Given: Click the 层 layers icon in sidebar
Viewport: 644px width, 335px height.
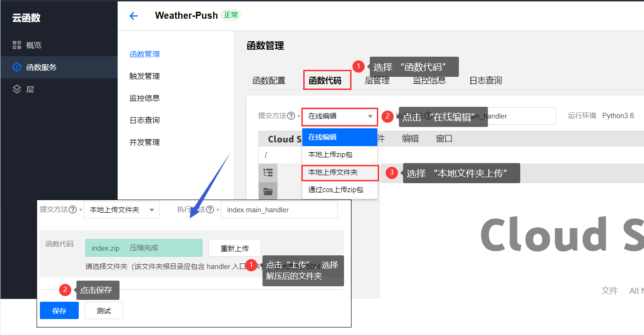Looking at the screenshot, I should pos(17,89).
